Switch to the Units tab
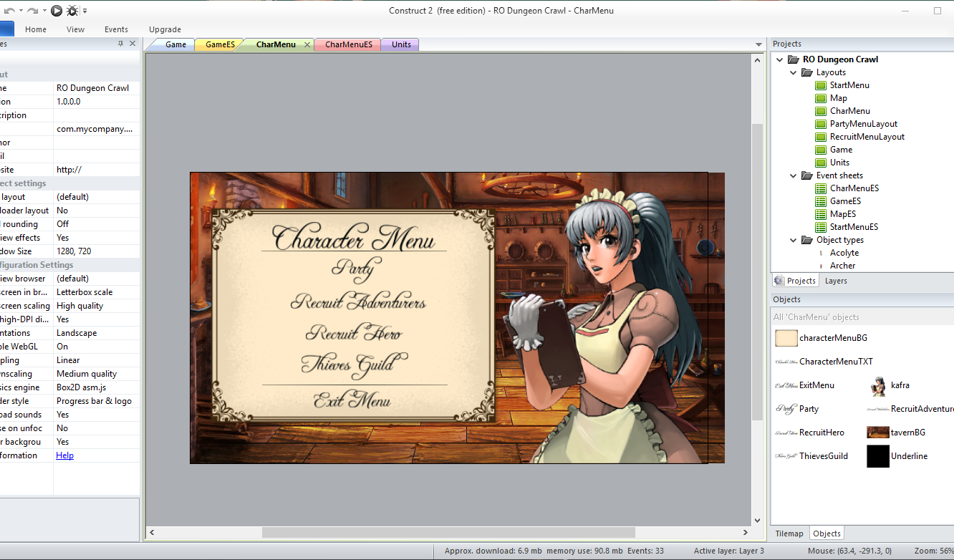This screenshot has height=560, width=954. (401, 44)
